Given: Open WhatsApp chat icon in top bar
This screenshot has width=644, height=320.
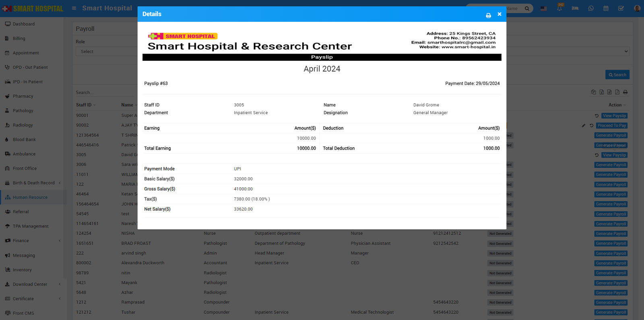Looking at the screenshot, I should tap(591, 8).
